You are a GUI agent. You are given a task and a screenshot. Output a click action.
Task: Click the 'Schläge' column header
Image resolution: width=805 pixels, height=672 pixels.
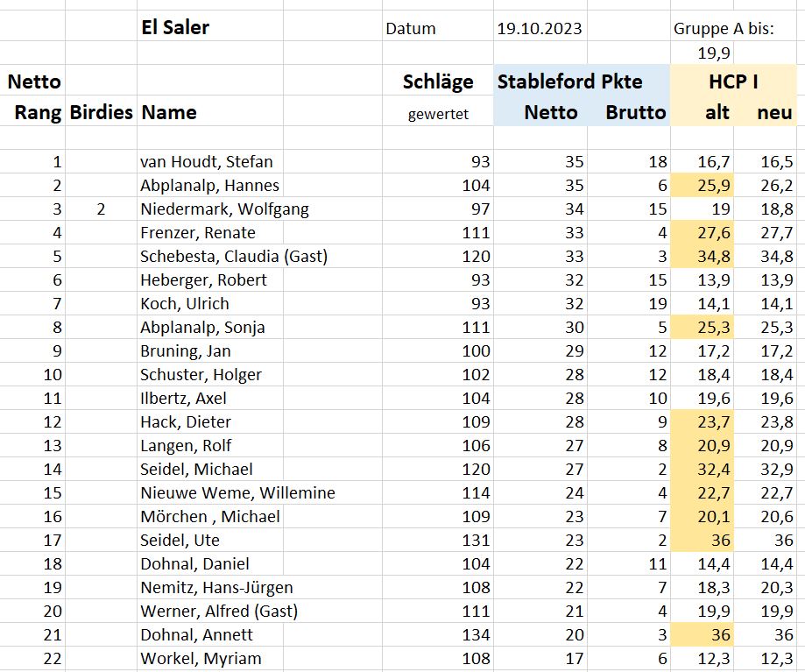pyautogui.click(x=438, y=81)
